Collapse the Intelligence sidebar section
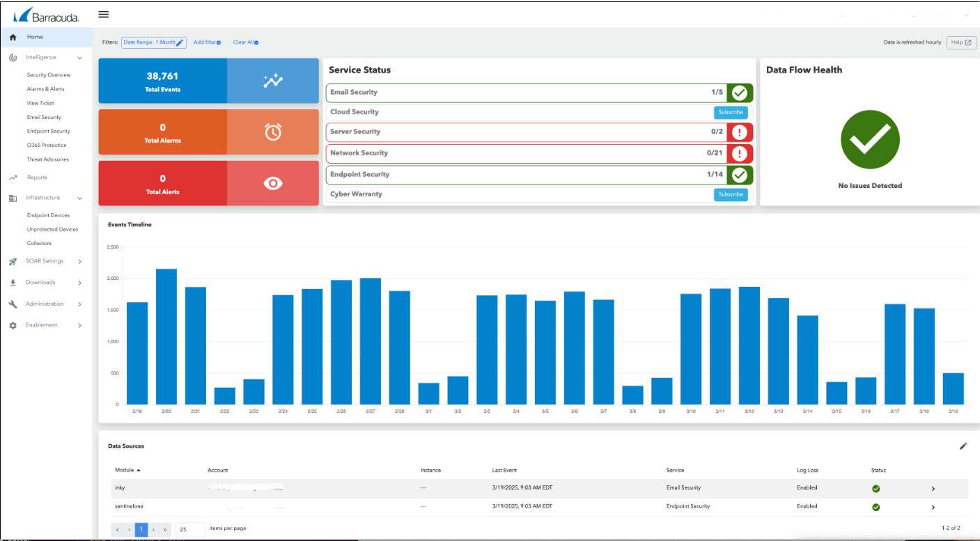The image size is (980, 541). [x=79, y=57]
